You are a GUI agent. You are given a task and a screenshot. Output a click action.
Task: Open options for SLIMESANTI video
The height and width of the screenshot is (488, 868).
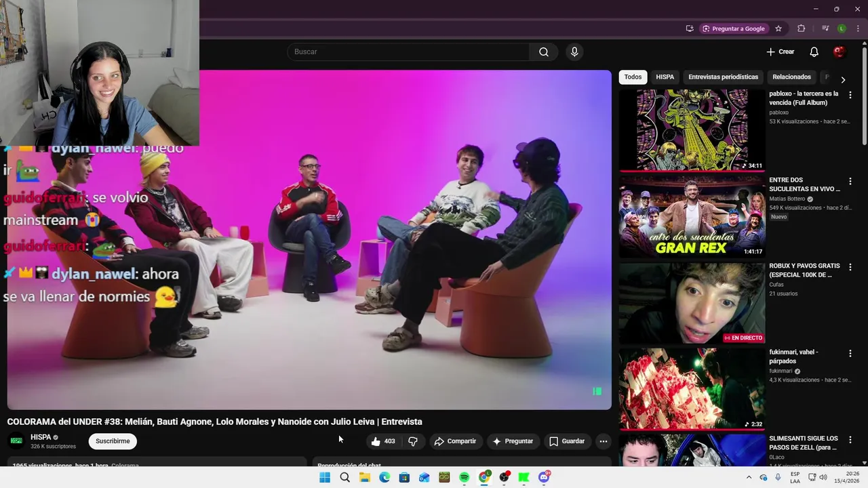click(x=850, y=440)
